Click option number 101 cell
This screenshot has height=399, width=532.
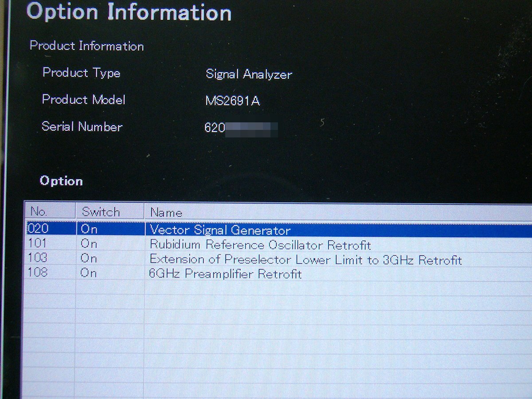pyautogui.click(x=37, y=243)
